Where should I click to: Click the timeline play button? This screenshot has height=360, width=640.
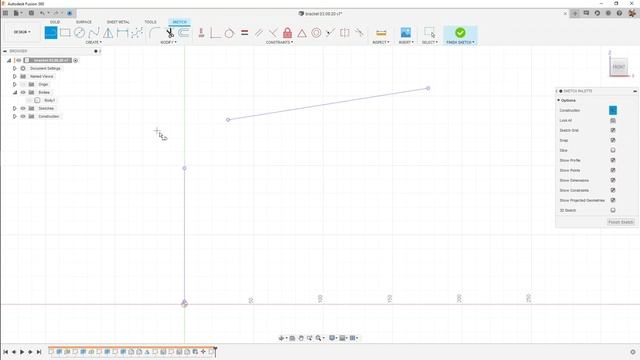22,352
